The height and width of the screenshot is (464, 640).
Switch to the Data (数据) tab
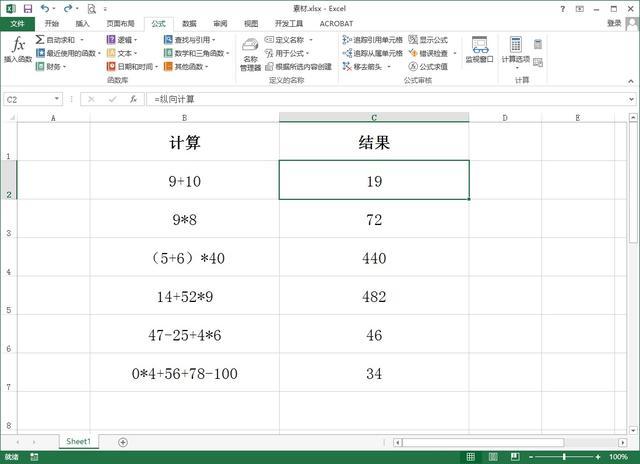point(189,24)
